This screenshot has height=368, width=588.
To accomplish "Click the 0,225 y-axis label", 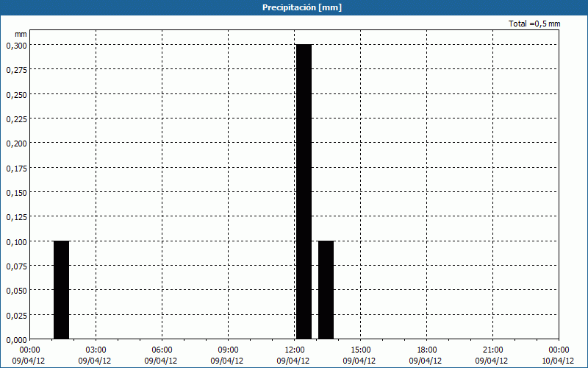I will point(16,119).
